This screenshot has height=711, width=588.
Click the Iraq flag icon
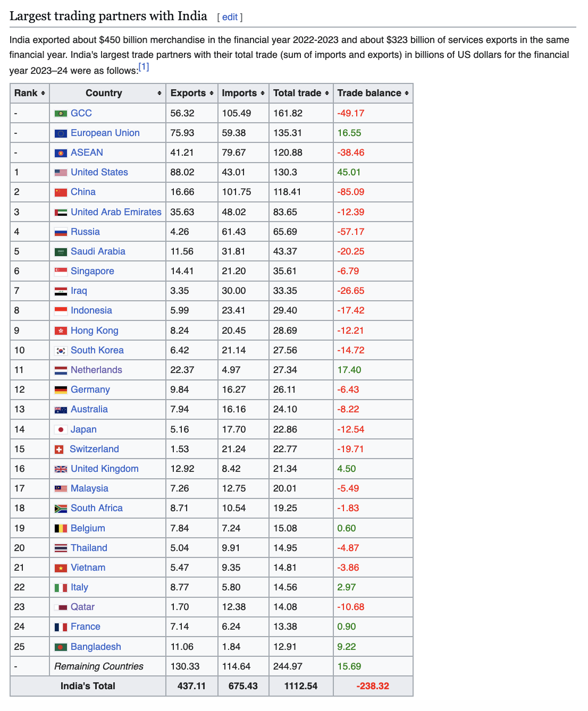click(x=61, y=291)
